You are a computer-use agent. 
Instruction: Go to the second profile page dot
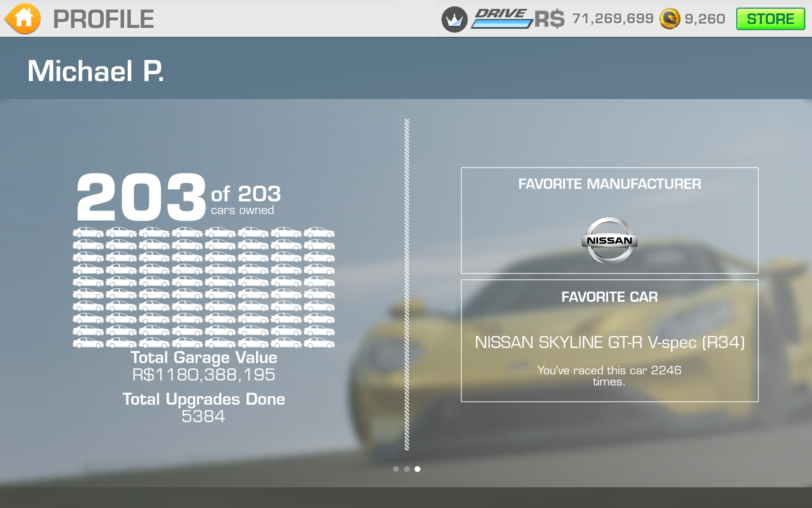click(407, 469)
